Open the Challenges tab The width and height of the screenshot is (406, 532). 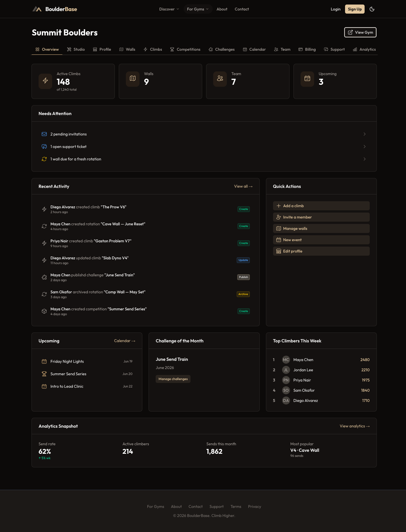pyautogui.click(x=222, y=49)
